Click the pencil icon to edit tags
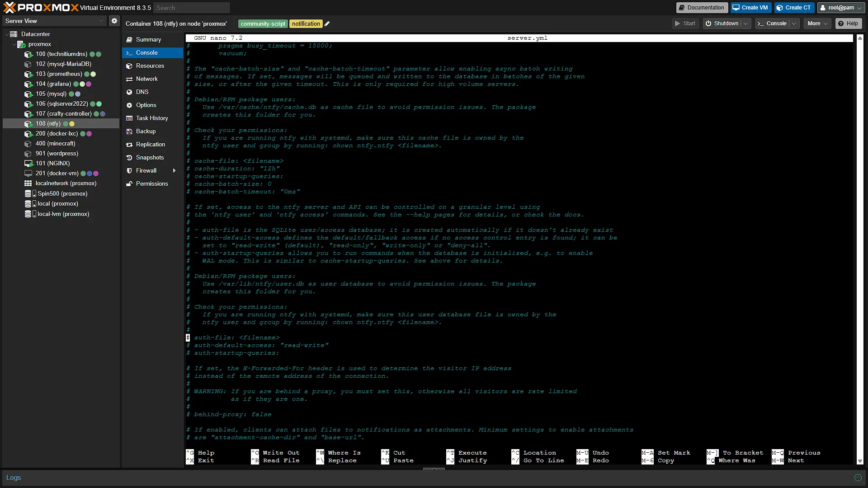The height and width of the screenshot is (488, 868). pos(327,24)
